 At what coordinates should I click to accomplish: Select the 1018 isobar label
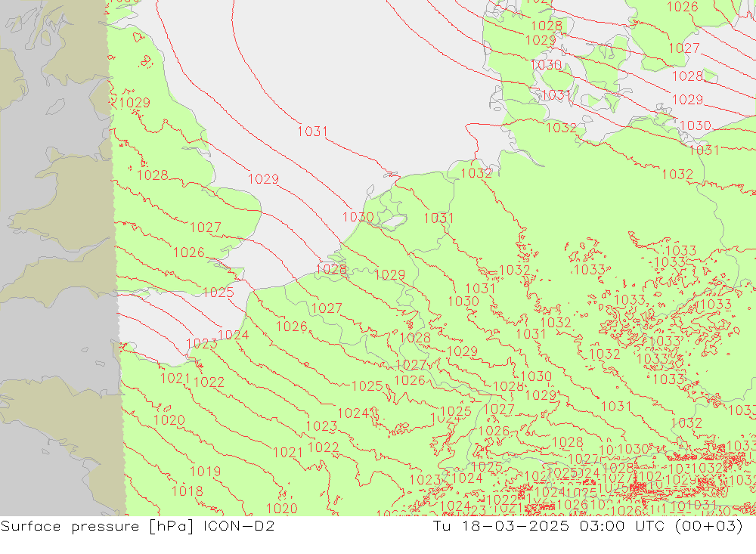coord(187,491)
